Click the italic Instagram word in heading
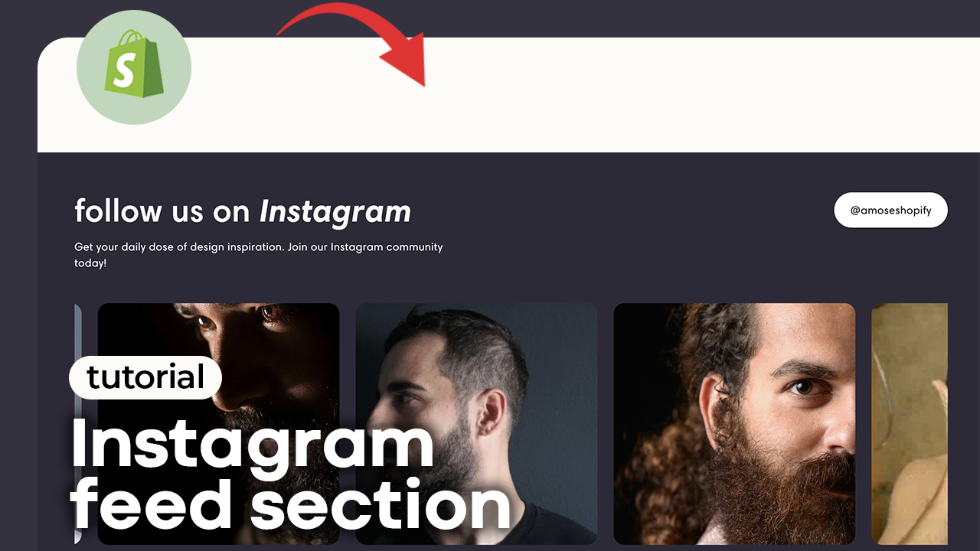Screen dimensions: 980x551 (335, 213)
